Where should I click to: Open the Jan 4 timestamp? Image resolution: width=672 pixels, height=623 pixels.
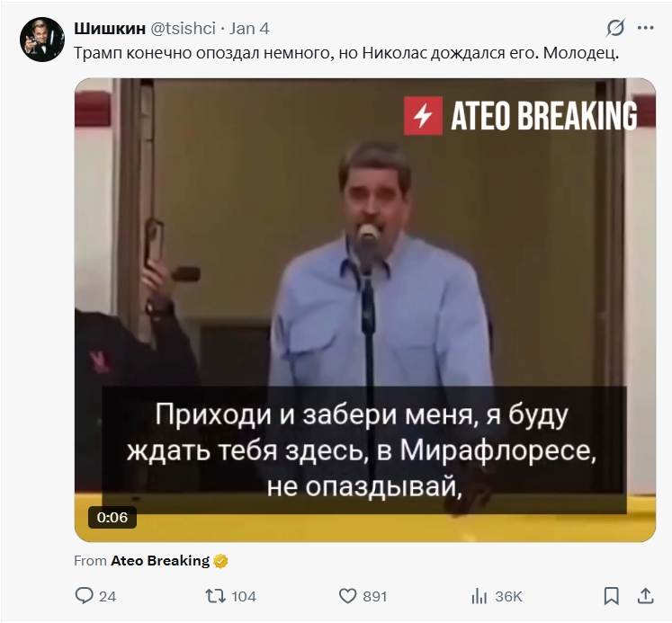pyautogui.click(x=249, y=28)
